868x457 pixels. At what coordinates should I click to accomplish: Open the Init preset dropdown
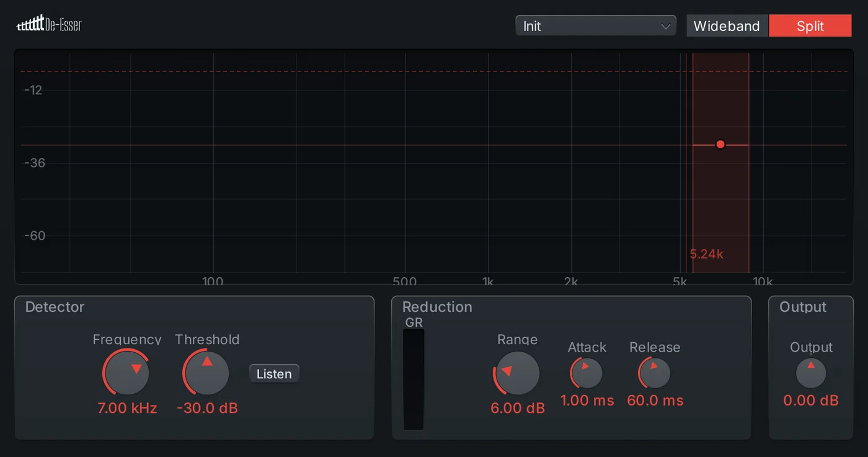click(x=596, y=26)
